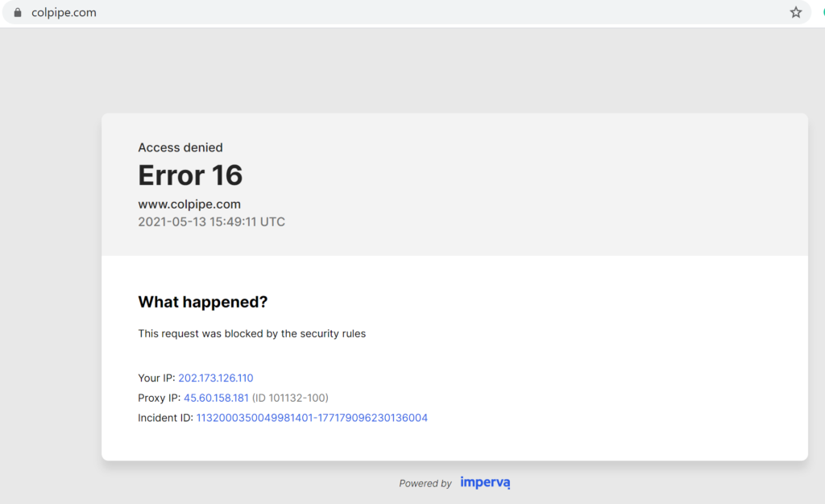Select the Proxy IP 45.60.158.181 link
825x504 pixels.
216,398
